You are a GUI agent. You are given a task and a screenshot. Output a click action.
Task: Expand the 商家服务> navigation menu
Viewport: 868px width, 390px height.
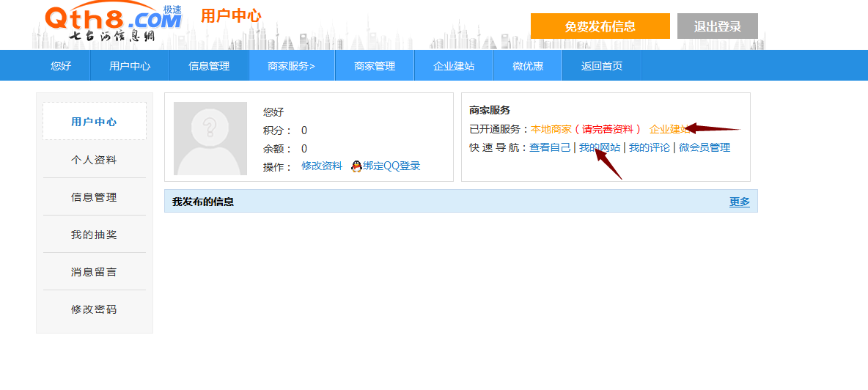291,66
